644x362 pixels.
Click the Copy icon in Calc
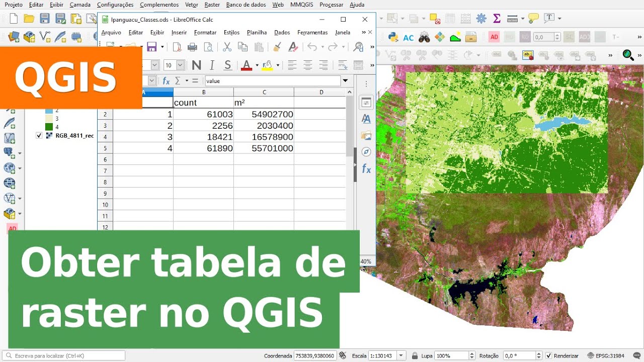[243, 47]
